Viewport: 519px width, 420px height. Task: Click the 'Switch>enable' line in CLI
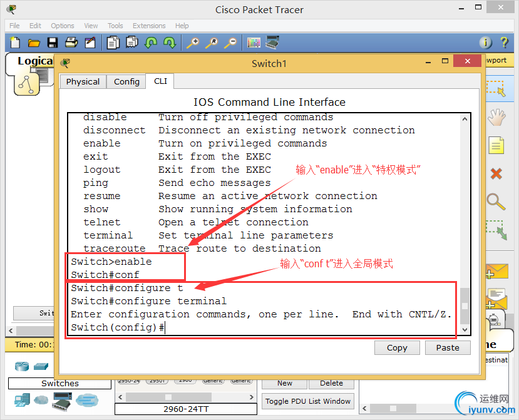tap(111, 262)
